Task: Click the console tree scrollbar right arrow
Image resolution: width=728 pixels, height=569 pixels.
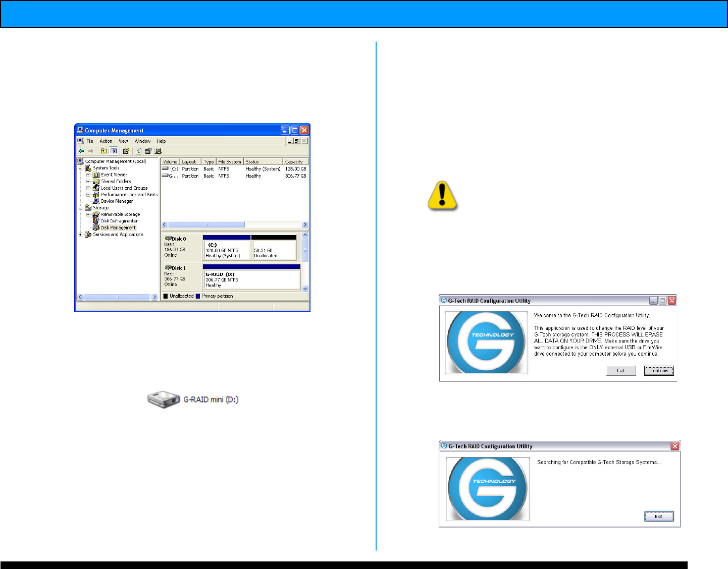Action: click(x=154, y=297)
